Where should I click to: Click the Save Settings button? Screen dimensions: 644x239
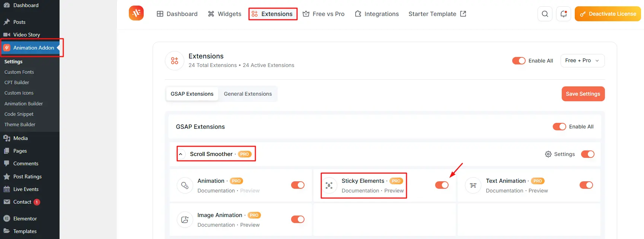click(x=583, y=94)
